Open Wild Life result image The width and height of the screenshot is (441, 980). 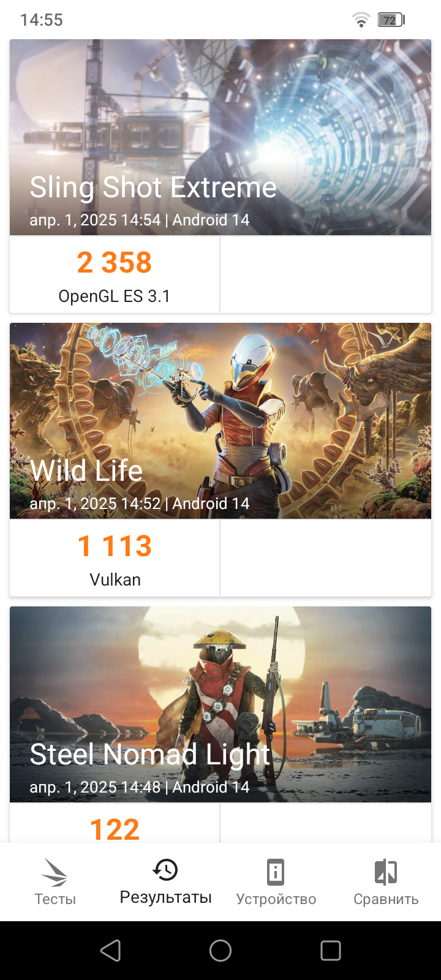pos(221,421)
